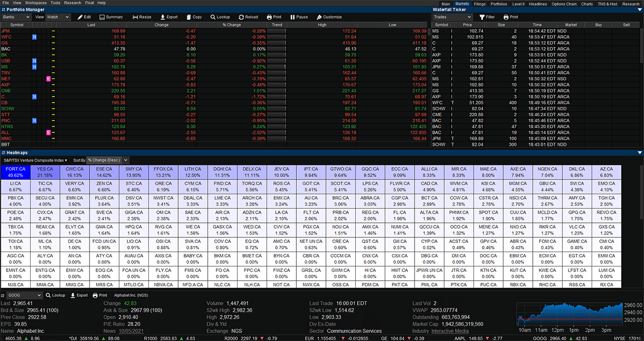Export the Portfolio Manager list

point(169,17)
